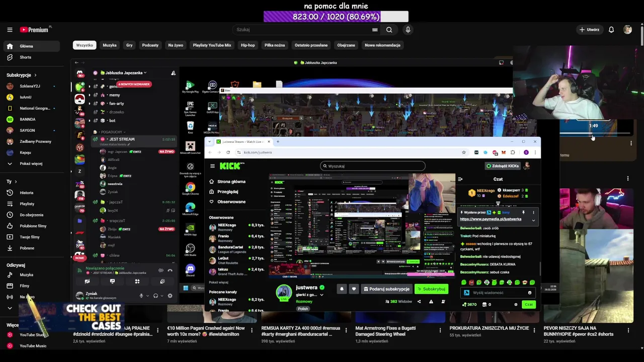Open Chrome tab search chevron
This screenshot has width=644, height=362.
(x=210, y=141)
